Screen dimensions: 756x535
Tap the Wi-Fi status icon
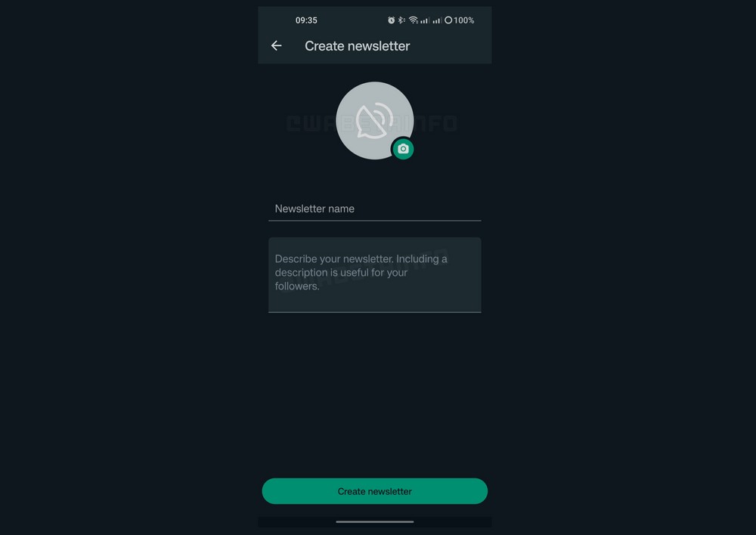click(414, 20)
